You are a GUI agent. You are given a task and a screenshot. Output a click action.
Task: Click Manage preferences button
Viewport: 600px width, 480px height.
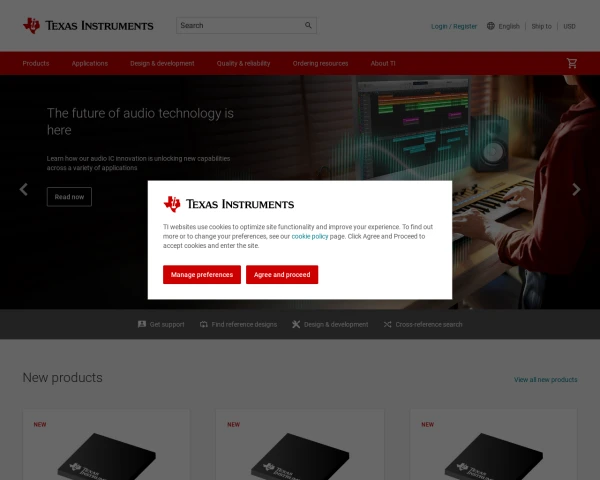[202, 274]
